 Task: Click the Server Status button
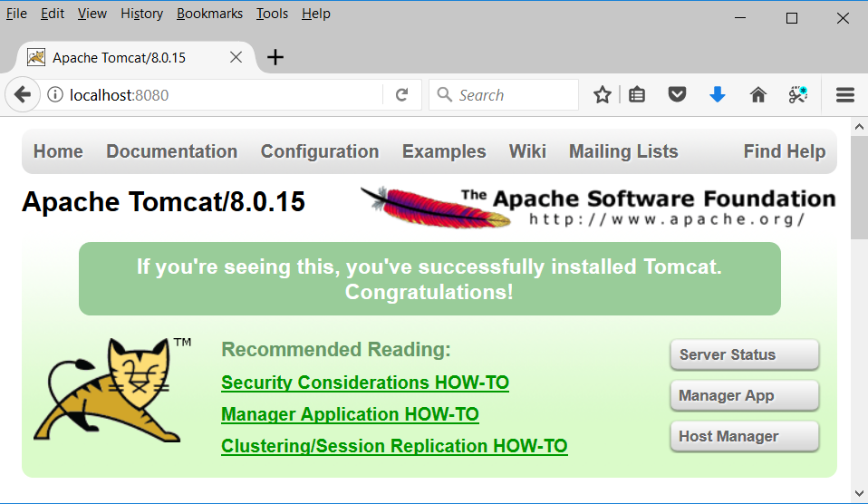point(745,354)
